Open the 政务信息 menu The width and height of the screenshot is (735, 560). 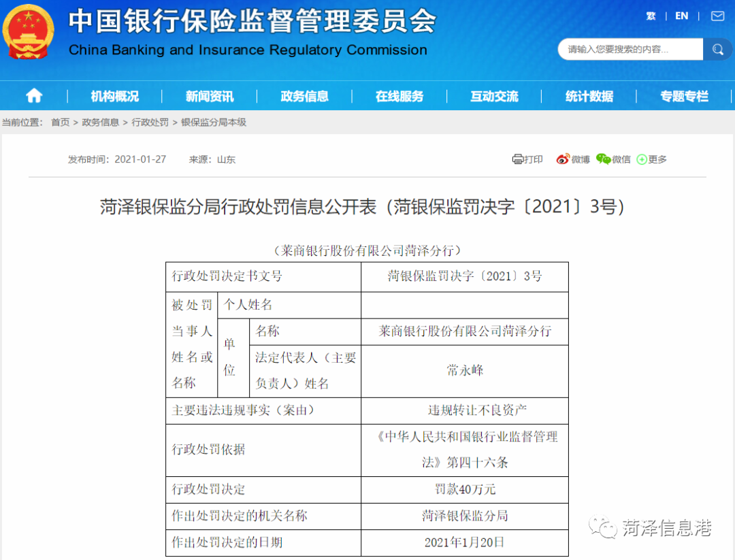pyautogui.click(x=305, y=97)
